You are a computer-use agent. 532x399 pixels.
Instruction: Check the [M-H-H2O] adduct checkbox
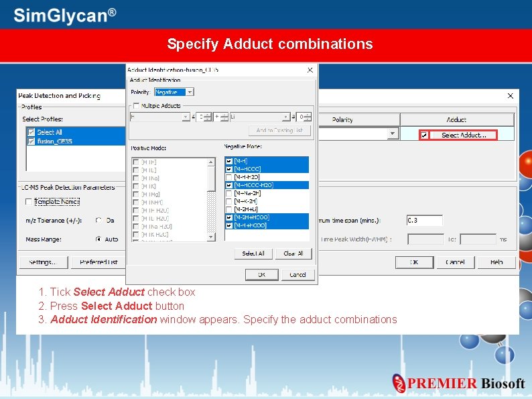point(229,177)
